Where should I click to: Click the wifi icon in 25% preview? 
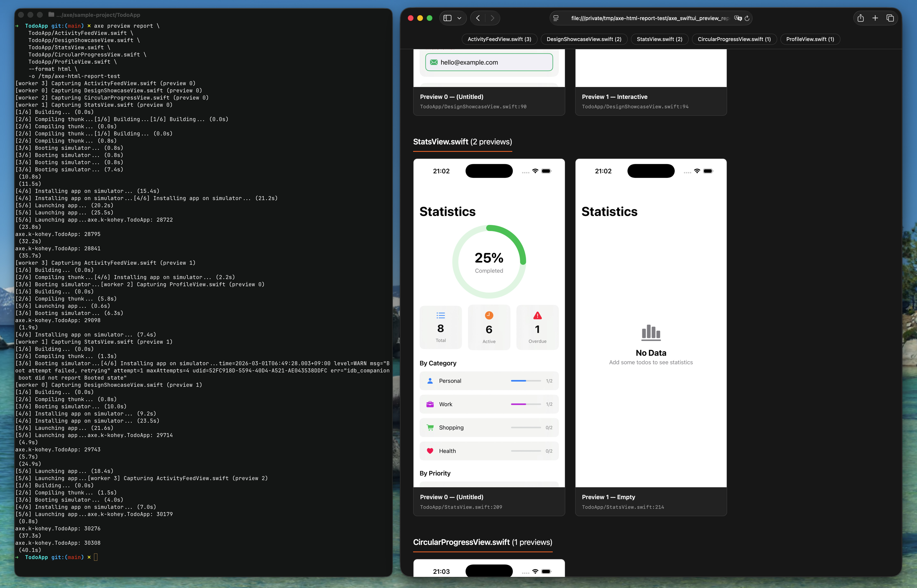point(535,171)
